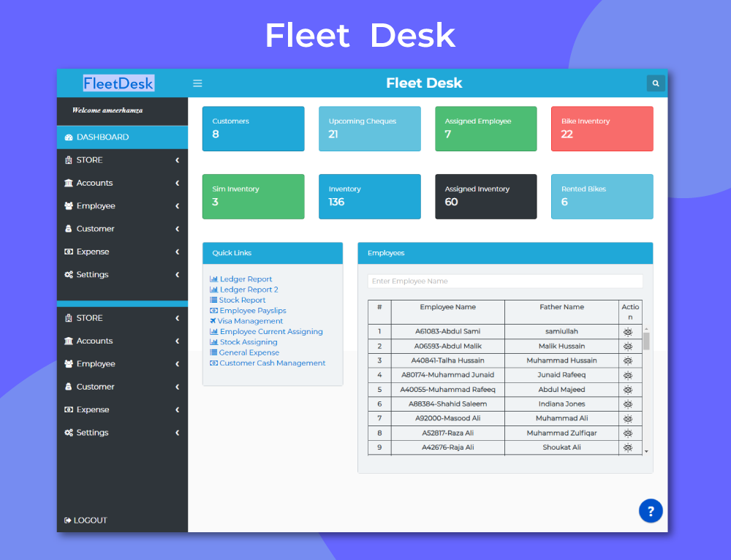Click the Visa Management airplane icon
Screen dimensions: 731x560
(x=213, y=321)
